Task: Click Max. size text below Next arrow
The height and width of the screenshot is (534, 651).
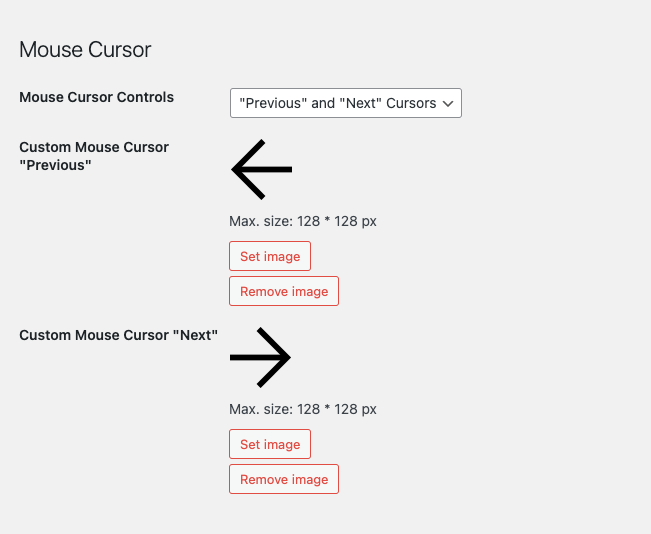Action: tap(303, 409)
